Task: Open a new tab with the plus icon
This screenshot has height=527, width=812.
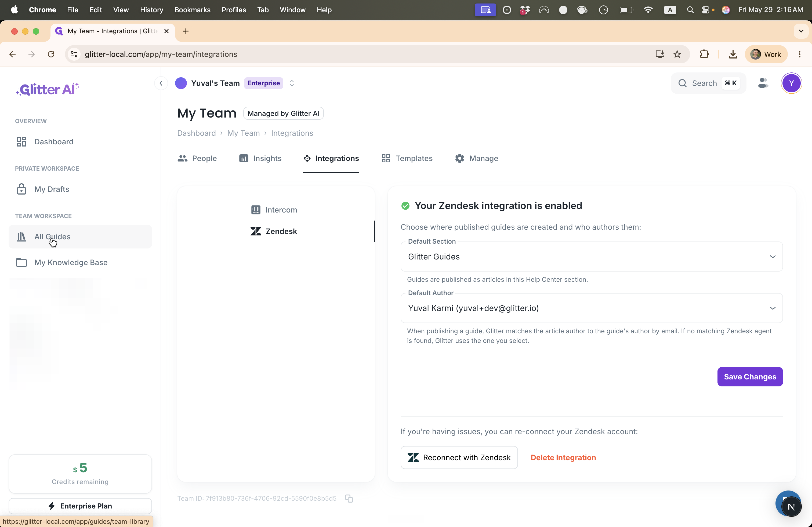Action: coord(186,31)
